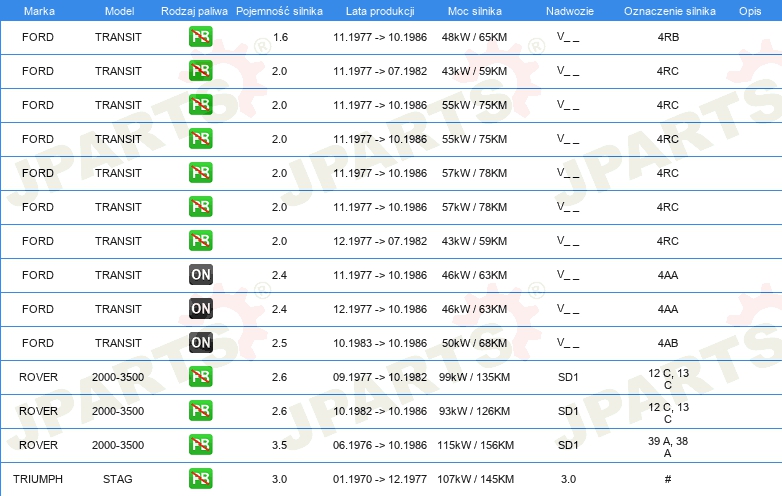782x496 pixels.
Task: Click 12 C, 13 C in the 99kW row
Action: pos(668,379)
